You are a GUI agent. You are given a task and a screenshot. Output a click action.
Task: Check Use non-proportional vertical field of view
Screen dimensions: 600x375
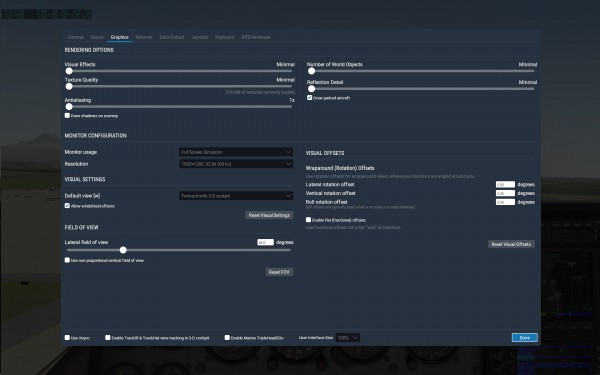coord(67,260)
